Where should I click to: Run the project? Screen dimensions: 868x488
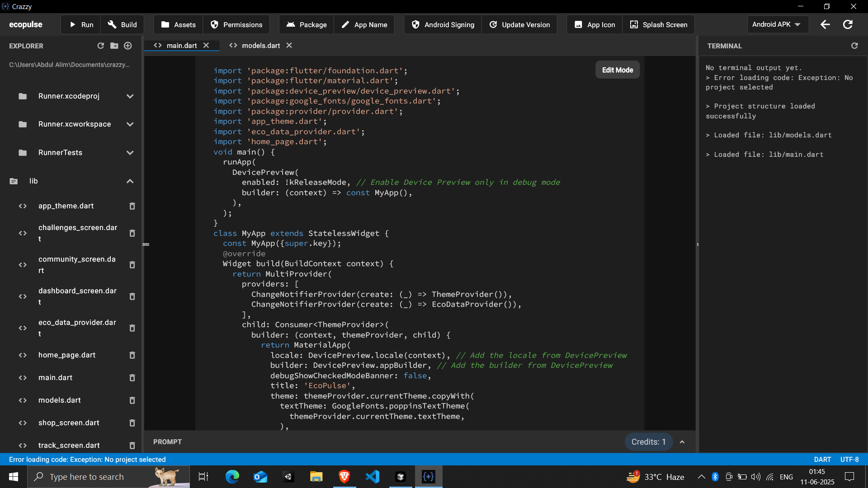80,24
